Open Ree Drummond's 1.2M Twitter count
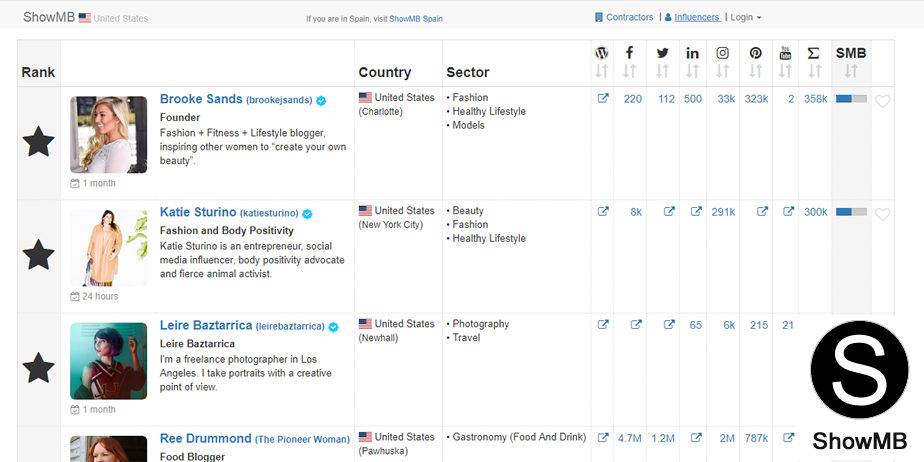Image resolution: width=924 pixels, height=462 pixels. pos(663,438)
